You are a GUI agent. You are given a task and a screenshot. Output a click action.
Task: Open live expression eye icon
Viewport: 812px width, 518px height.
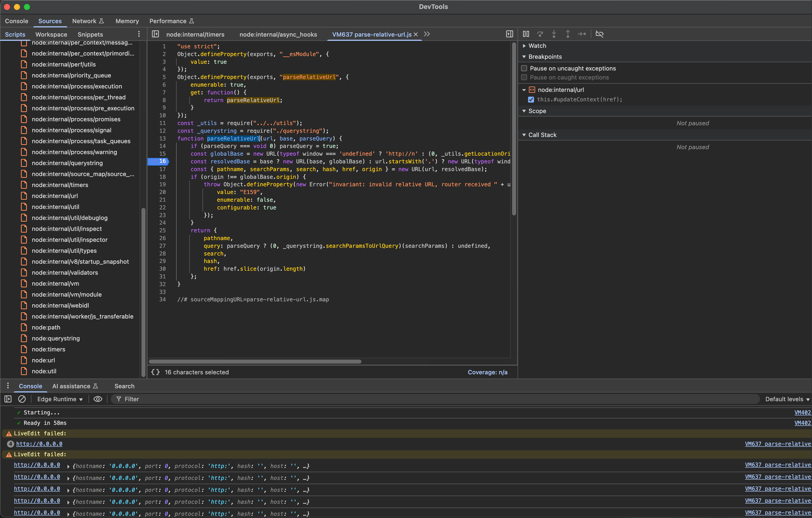(98, 399)
